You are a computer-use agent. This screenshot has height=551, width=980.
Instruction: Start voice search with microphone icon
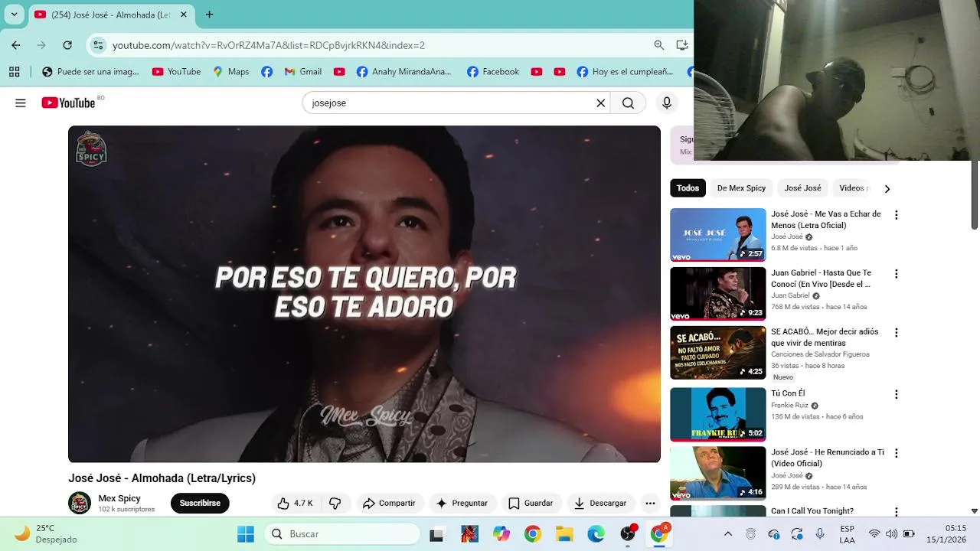click(x=667, y=103)
